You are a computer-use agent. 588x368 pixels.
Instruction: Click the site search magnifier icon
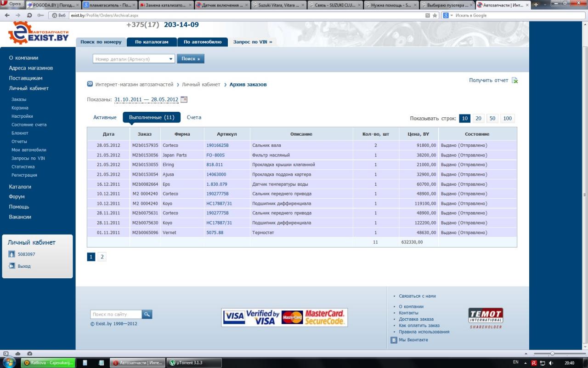tap(147, 315)
